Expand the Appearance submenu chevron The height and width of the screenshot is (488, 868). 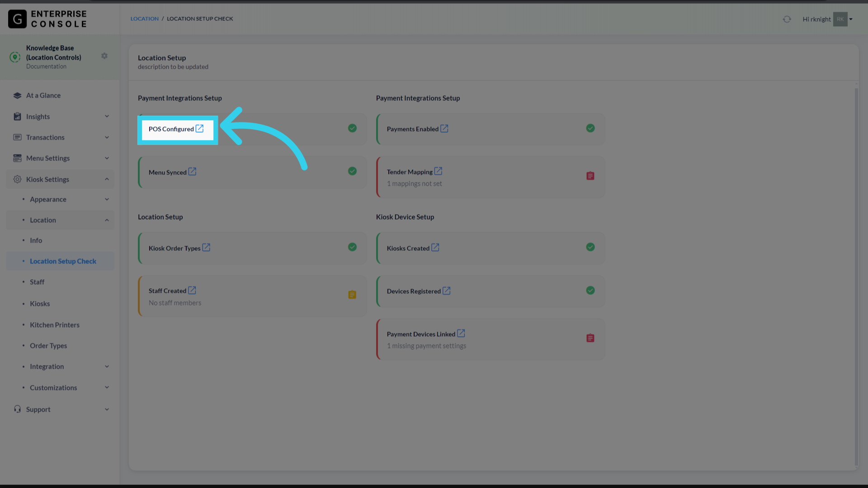[x=107, y=199]
